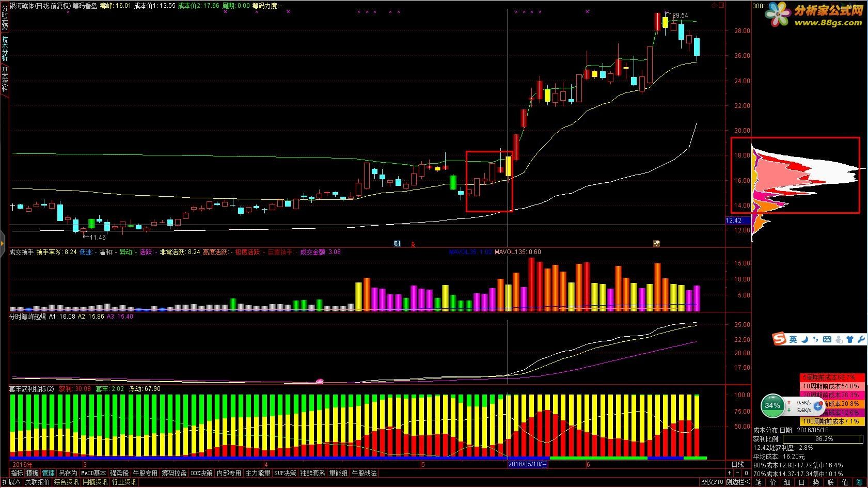Select the 内部专用 template
The height and width of the screenshot is (488, 868).
point(229,473)
